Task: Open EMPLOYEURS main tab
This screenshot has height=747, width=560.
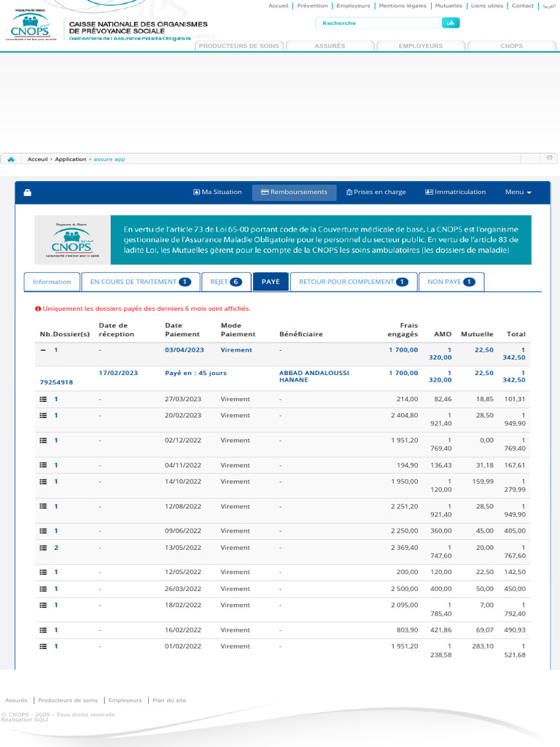Action: pos(421,46)
